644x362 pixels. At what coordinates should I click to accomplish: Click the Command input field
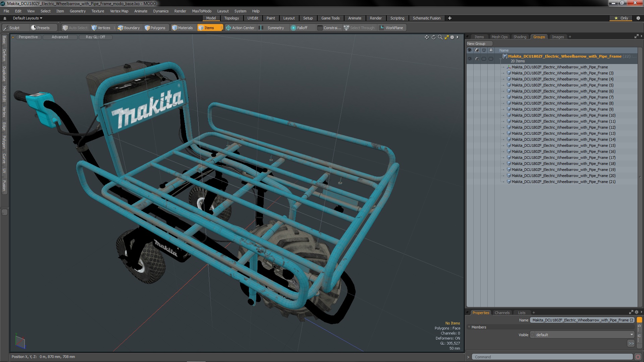click(552, 357)
